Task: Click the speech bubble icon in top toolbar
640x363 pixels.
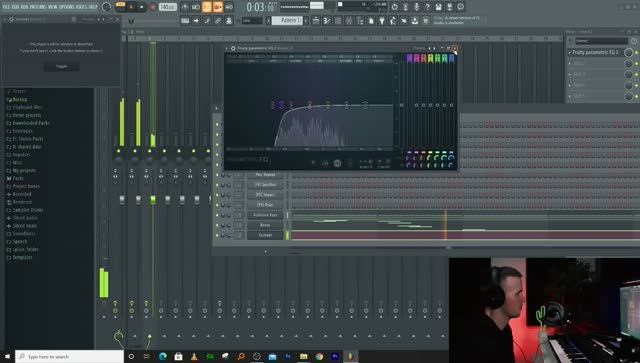Action: pos(460,7)
